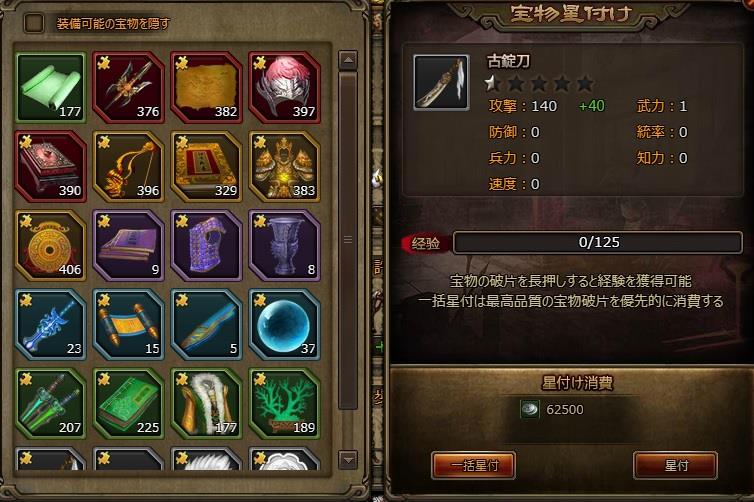The height and width of the screenshot is (502, 754).
Task: Click the 古錠刀 item thumbnail
Action: [x=441, y=83]
